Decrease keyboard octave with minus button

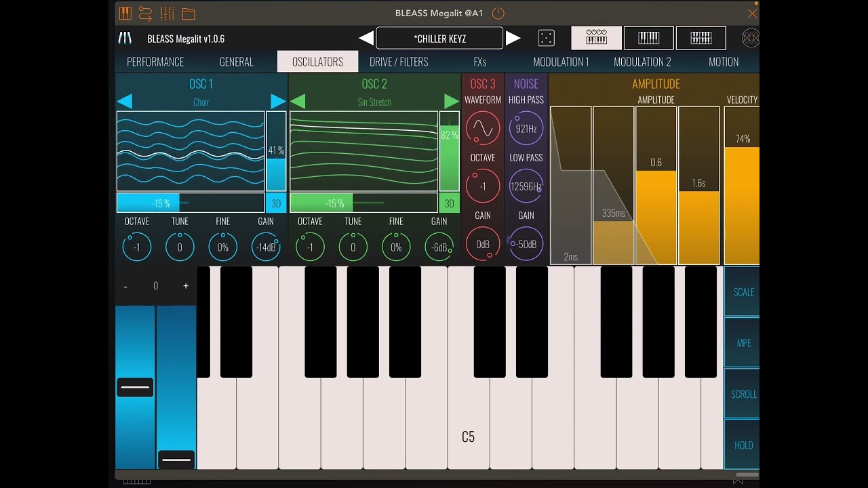(125, 286)
